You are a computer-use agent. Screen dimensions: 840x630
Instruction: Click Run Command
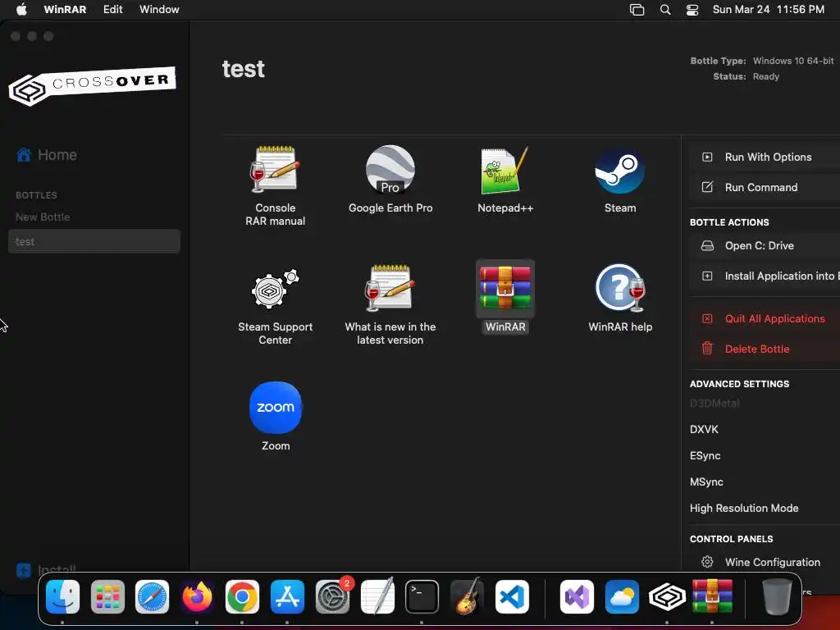coord(765,187)
